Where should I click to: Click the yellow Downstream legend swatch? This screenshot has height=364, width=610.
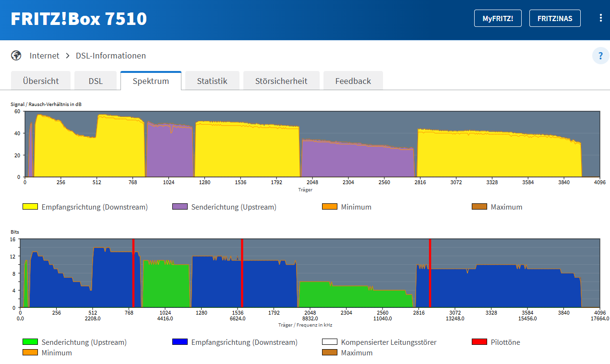(x=30, y=207)
